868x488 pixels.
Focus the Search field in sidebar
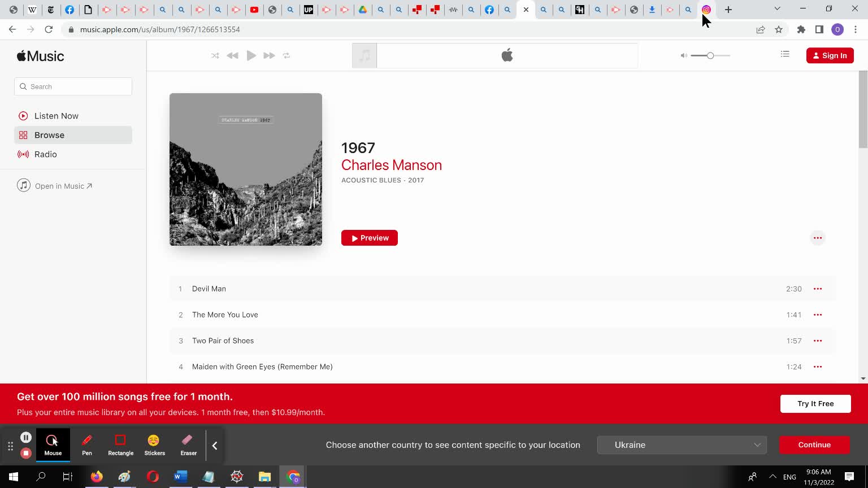(73, 86)
